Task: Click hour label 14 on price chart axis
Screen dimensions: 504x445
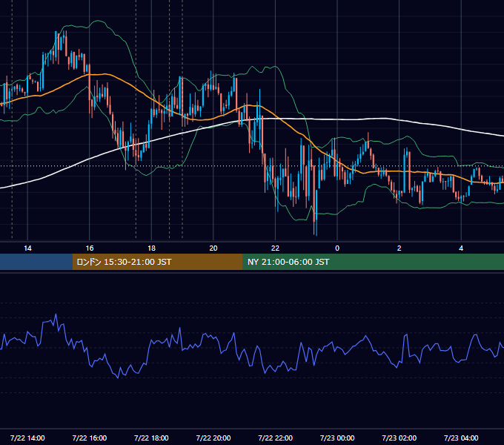Action: click(27, 248)
